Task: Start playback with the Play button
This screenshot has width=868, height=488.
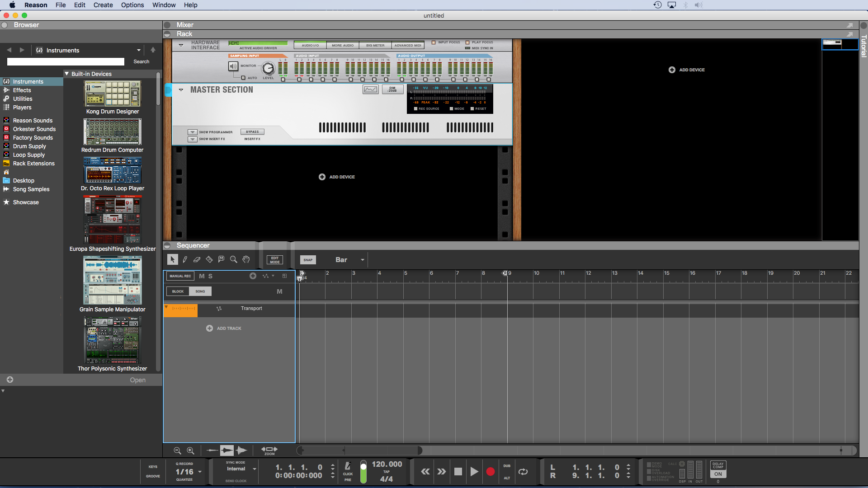Action: 474,472
